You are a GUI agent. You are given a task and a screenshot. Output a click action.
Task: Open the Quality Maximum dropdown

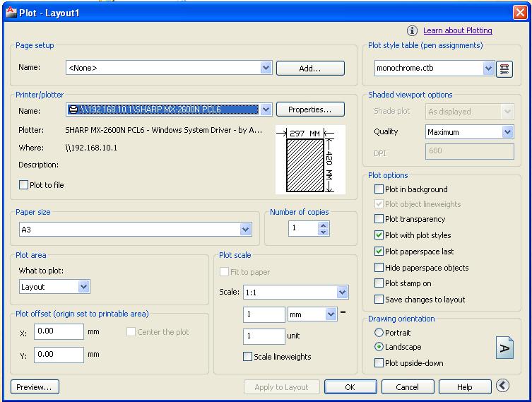[x=507, y=131]
